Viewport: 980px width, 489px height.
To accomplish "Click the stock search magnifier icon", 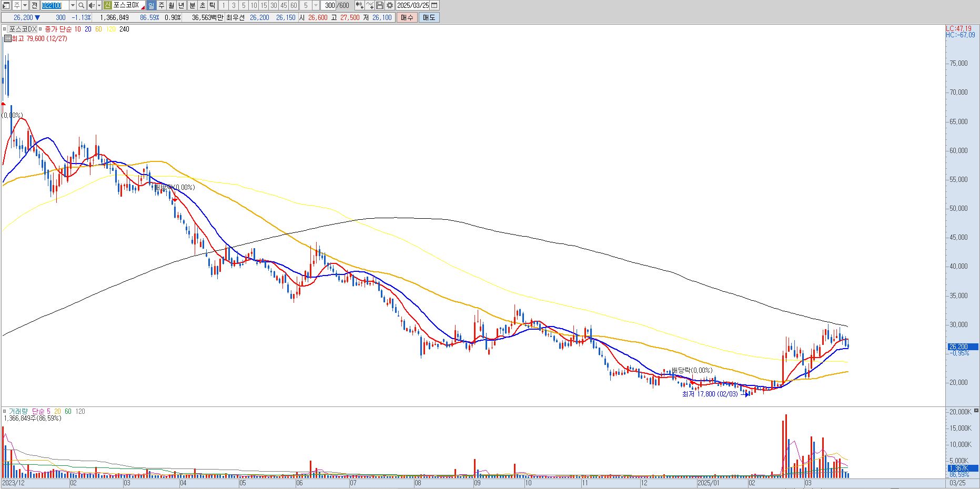I will tap(81, 5).
